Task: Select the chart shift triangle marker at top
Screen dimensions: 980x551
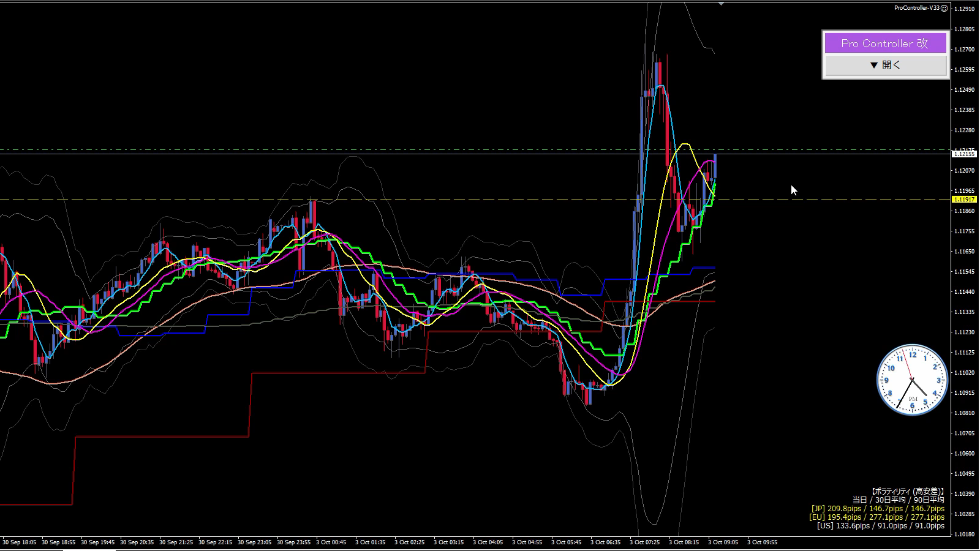Action: [722, 4]
